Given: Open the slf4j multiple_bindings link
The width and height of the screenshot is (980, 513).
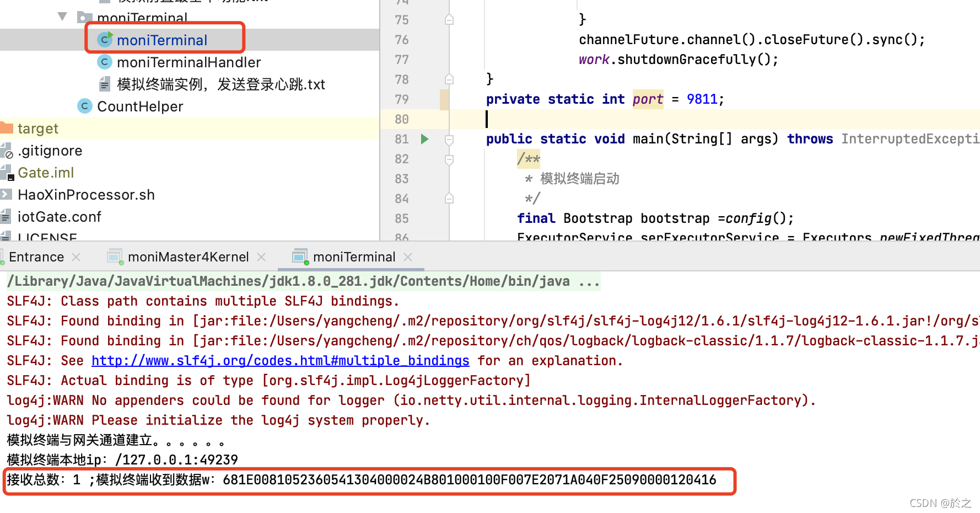Looking at the screenshot, I should click(280, 361).
